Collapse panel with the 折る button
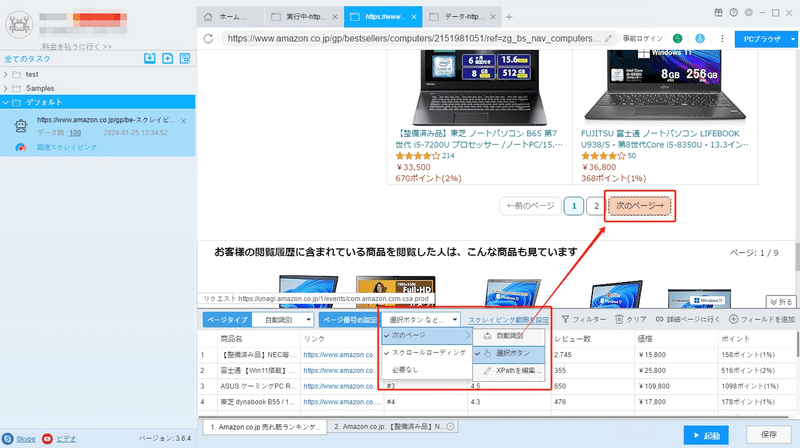The height and width of the screenshot is (448, 800). [x=781, y=302]
